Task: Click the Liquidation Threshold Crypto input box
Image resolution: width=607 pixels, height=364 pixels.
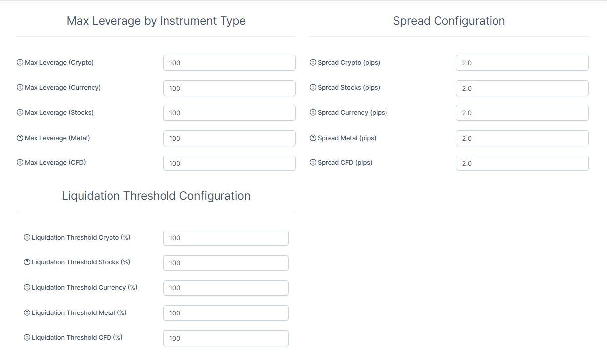Action: [225, 238]
